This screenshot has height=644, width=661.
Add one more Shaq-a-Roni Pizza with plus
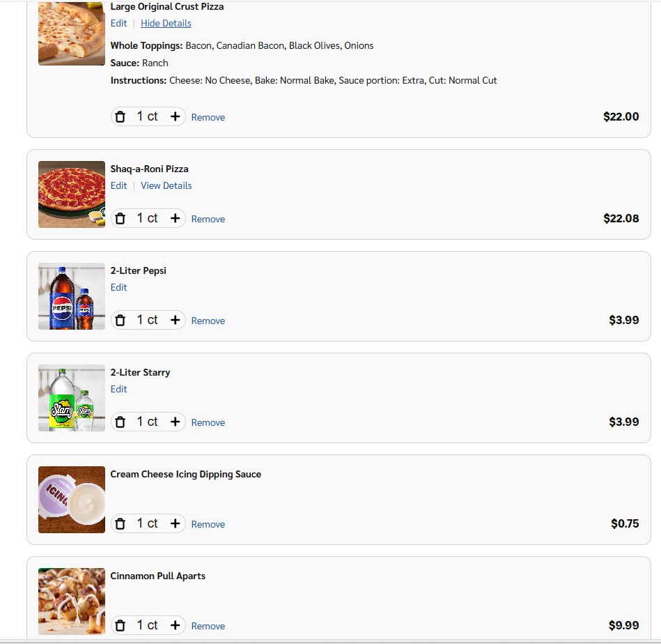pos(175,219)
